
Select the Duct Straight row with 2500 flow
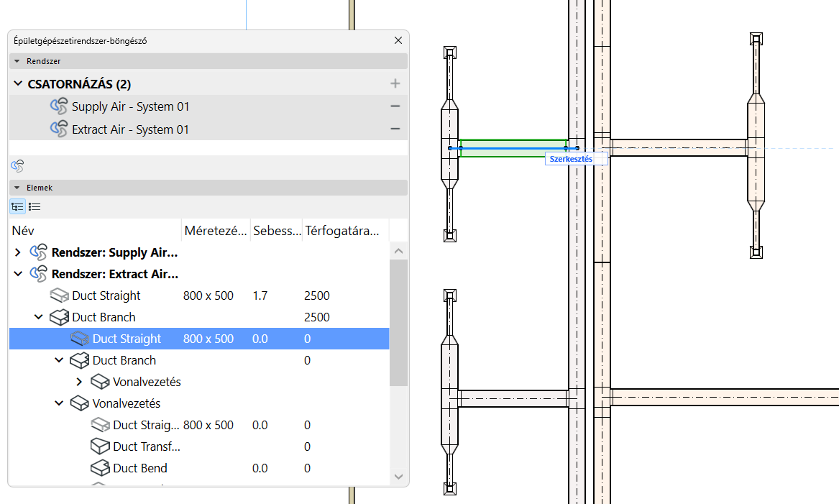click(x=199, y=295)
